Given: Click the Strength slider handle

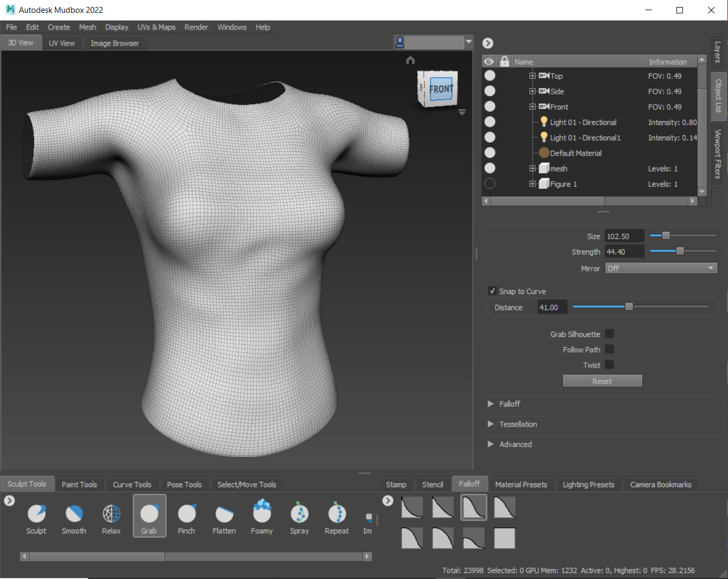Looking at the screenshot, I should tap(680, 251).
